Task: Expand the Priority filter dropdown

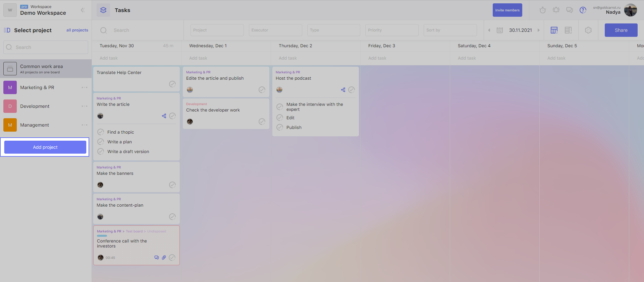Action: click(x=391, y=30)
